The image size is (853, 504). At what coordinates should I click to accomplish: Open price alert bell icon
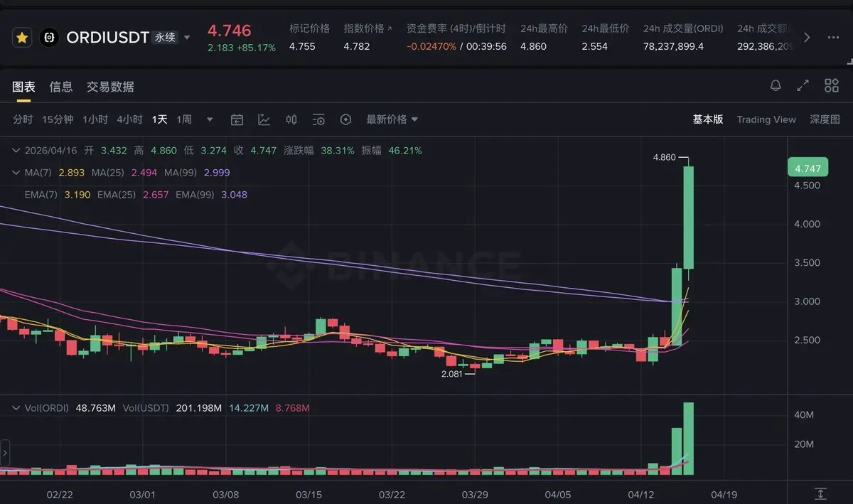pyautogui.click(x=776, y=86)
